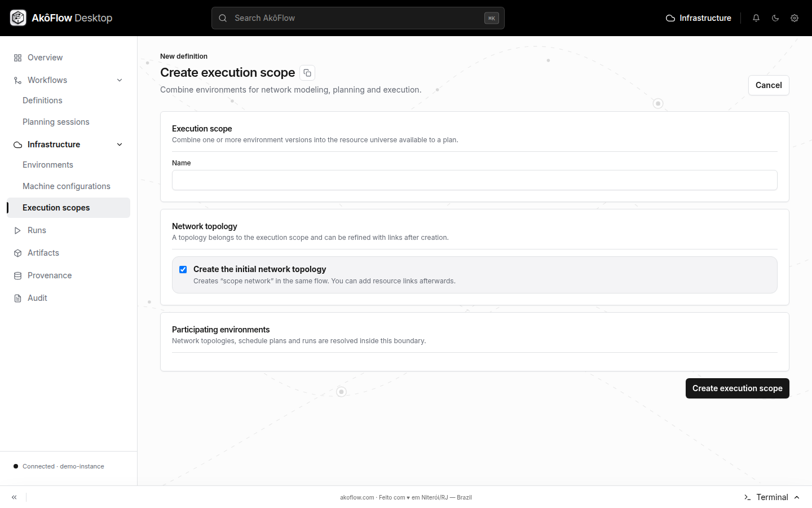Expand the Terminal panel chevron
This screenshot has height=508, width=812.
(797, 497)
